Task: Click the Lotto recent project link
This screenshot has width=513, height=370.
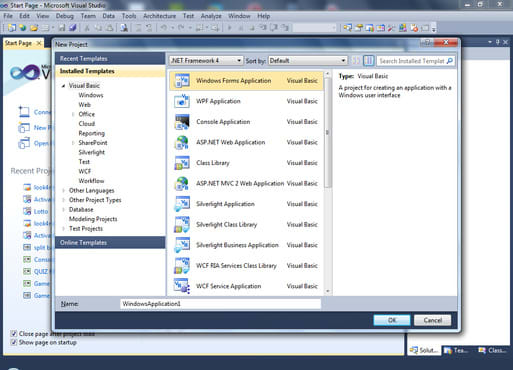Action: (41, 212)
